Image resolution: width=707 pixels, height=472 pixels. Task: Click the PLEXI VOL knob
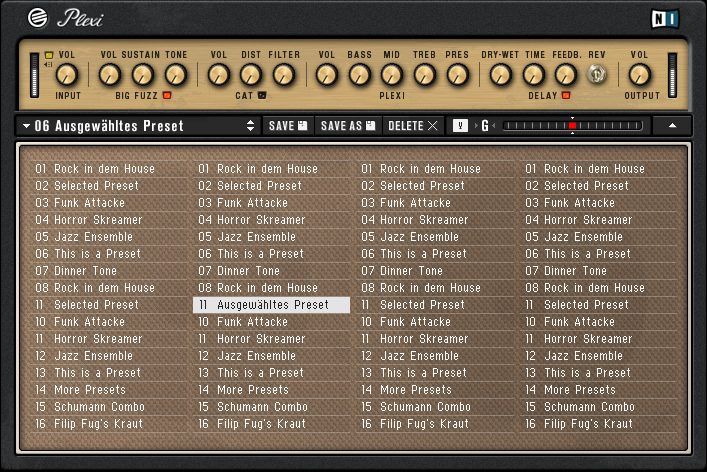pyautogui.click(x=327, y=75)
